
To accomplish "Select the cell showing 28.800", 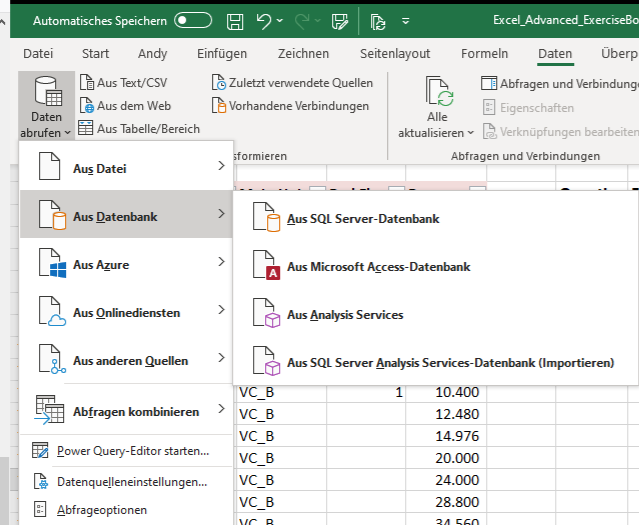I will pyautogui.click(x=446, y=502).
